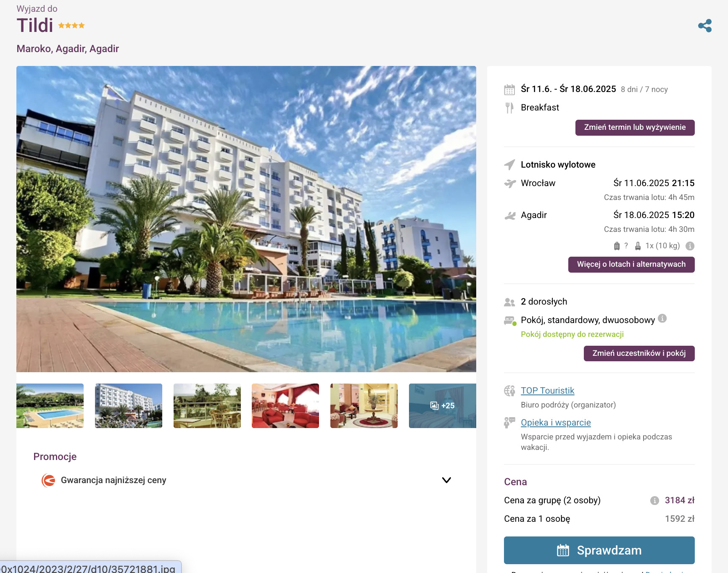The height and width of the screenshot is (573, 728).
Task: Select the pool aerial view thumbnail
Action: click(50, 406)
